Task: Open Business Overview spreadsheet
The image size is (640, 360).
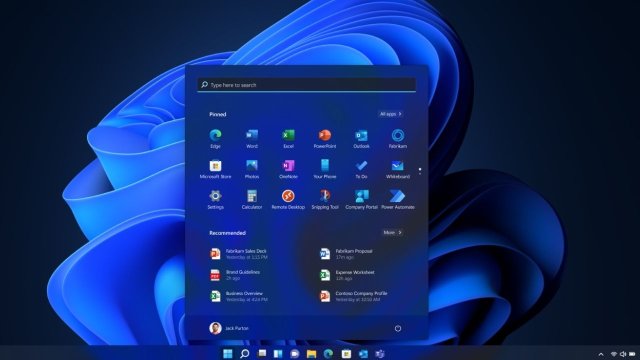Action: coord(239,296)
